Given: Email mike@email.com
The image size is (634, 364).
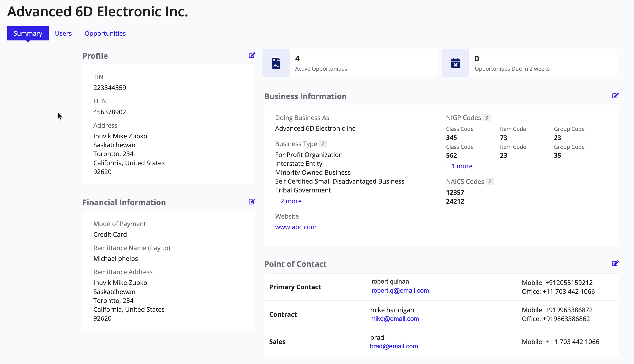Looking at the screenshot, I should point(394,319).
